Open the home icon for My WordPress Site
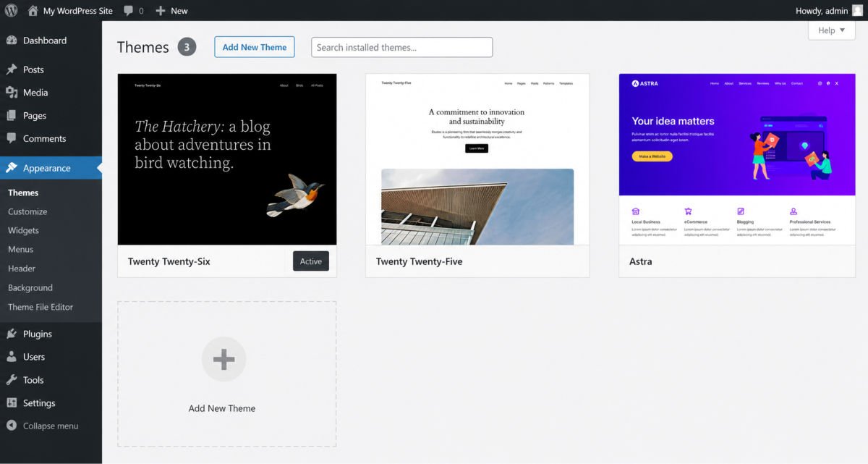 [33, 11]
